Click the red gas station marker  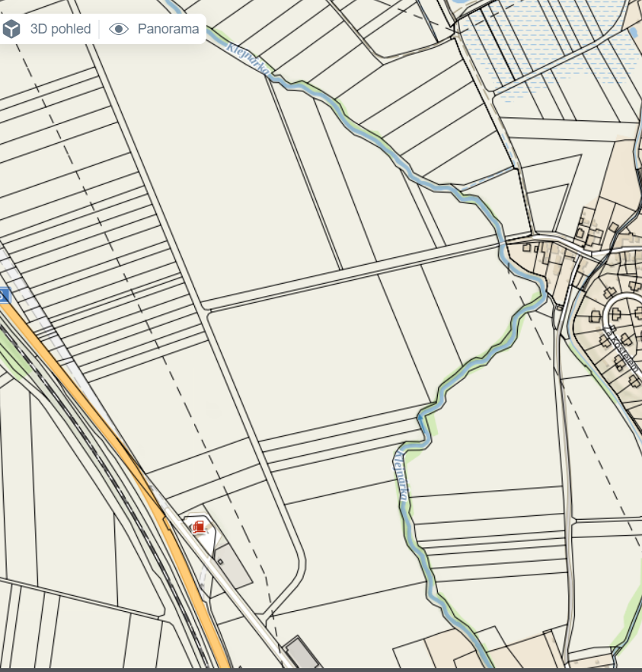coord(199,527)
